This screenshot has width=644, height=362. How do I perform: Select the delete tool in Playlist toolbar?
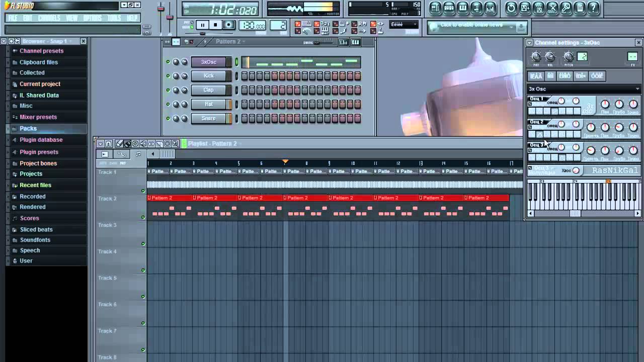tap(135, 144)
